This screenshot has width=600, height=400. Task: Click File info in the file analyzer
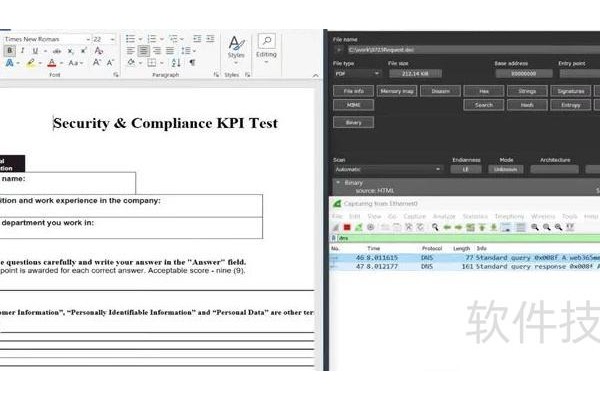[354, 91]
